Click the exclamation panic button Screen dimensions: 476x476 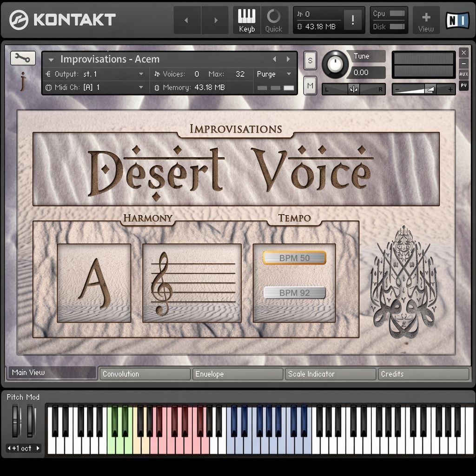tap(353, 20)
